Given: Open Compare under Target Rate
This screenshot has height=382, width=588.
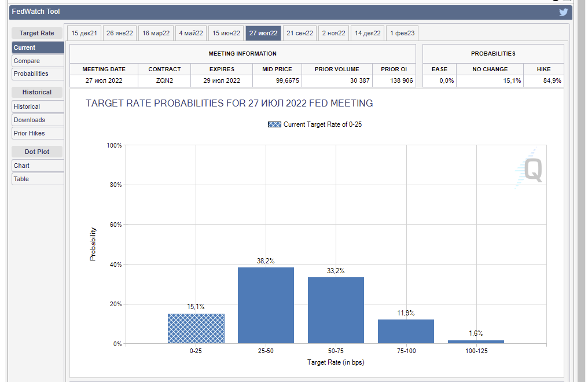Looking at the screenshot, I should pos(38,61).
